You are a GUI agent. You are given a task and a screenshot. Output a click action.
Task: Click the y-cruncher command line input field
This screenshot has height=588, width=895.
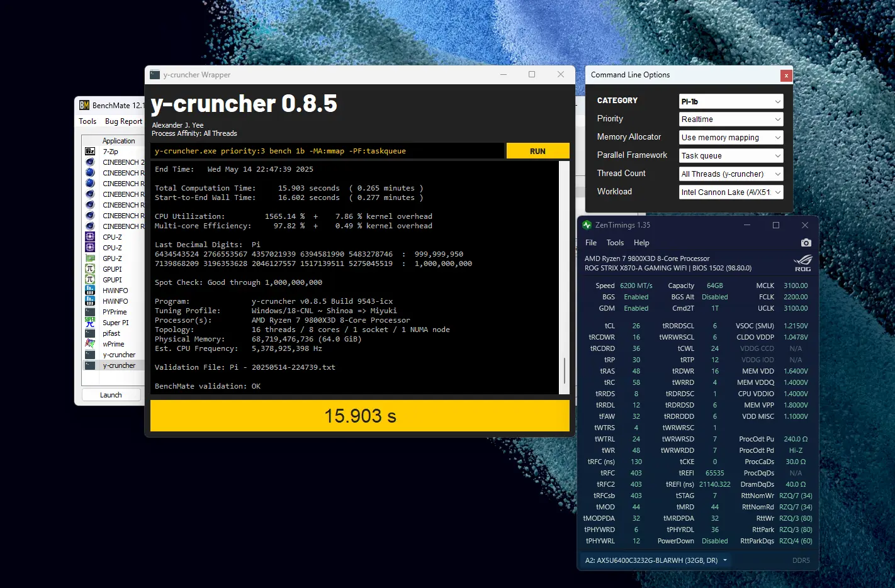coord(327,151)
